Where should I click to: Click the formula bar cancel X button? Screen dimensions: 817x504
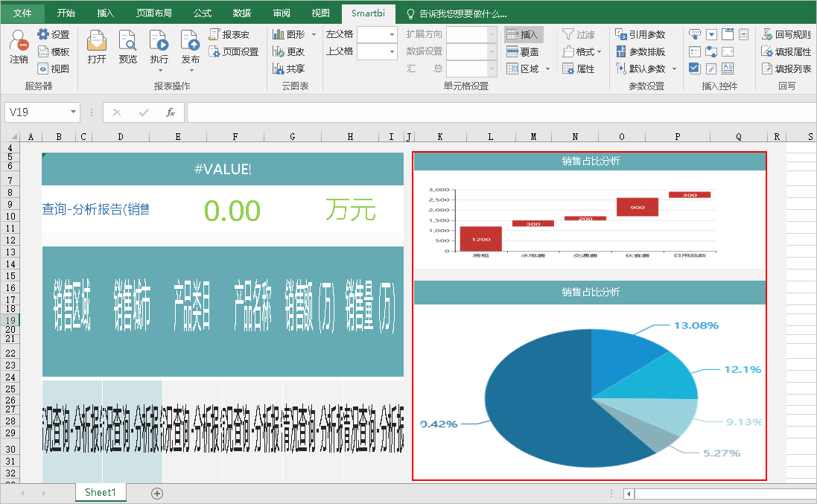click(x=117, y=112)
